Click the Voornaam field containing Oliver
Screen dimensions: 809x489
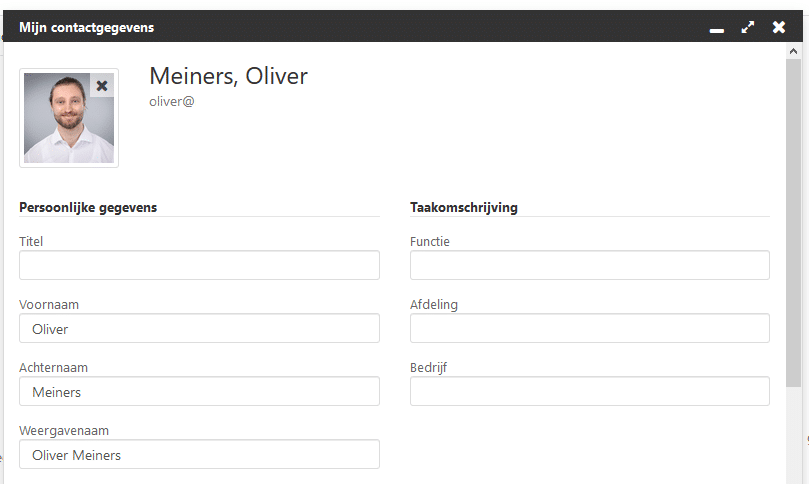pyautogui.click(x=199, y=328)
